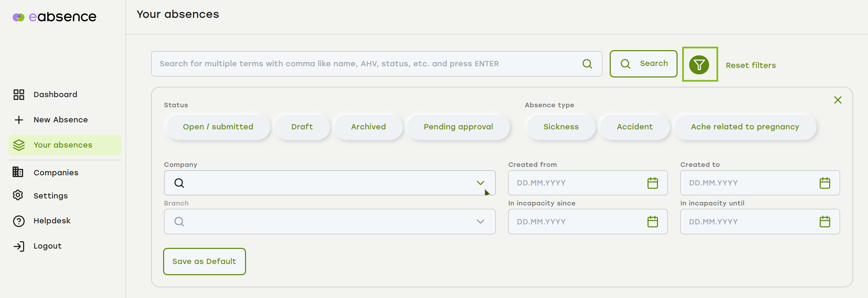The height and width of the screenshot is (298, 868).
Task: Select the Pending approval status chip
Action: click(458, 127)
